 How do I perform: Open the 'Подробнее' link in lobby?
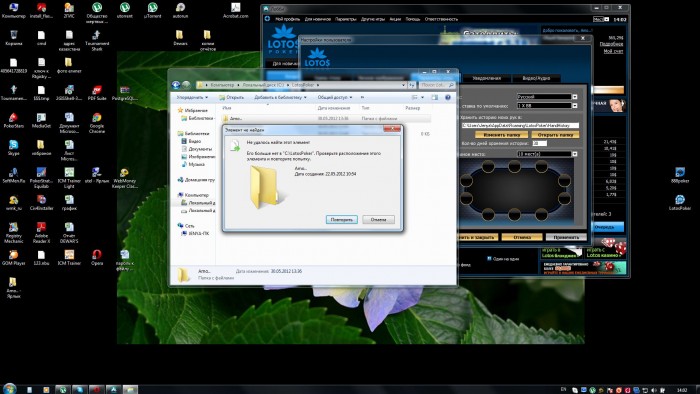point(611,44)
